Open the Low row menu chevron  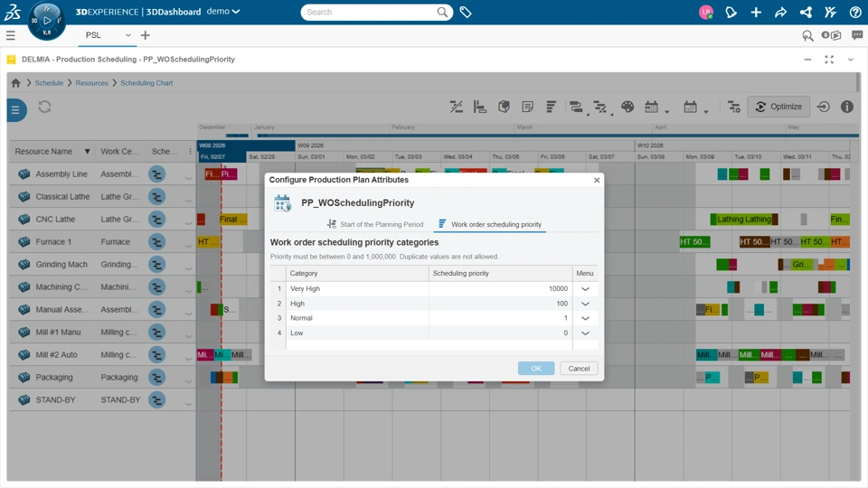pyautogui.click(x=585, y=333)
